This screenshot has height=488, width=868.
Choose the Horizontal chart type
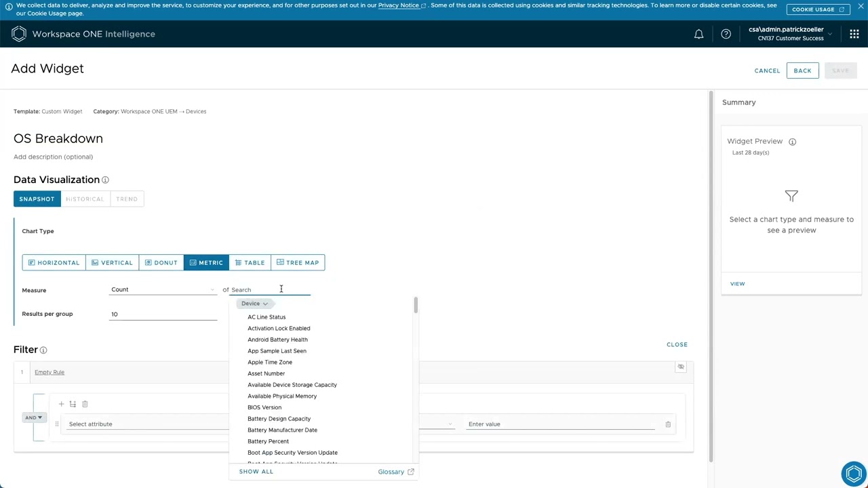[54, 262]
